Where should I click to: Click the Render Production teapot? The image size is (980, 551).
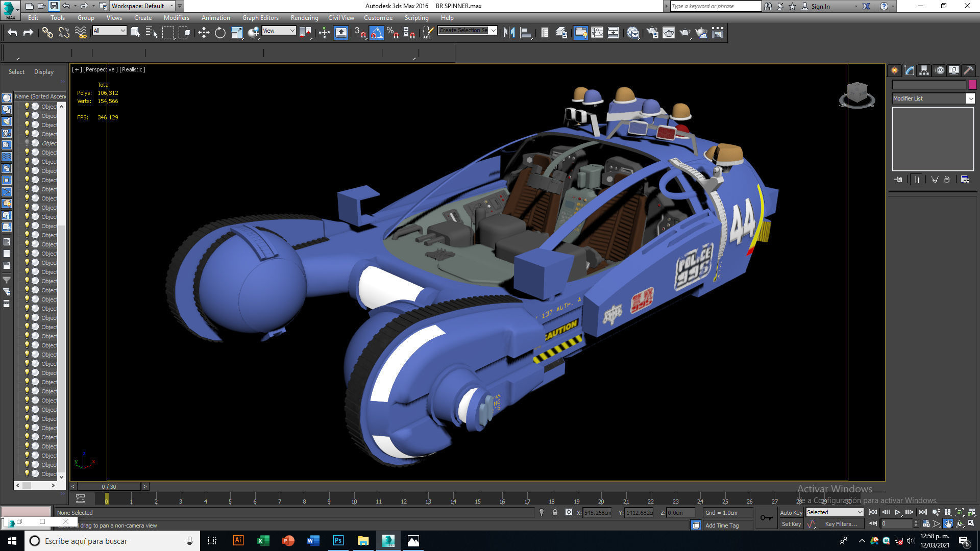click(685, 33)
